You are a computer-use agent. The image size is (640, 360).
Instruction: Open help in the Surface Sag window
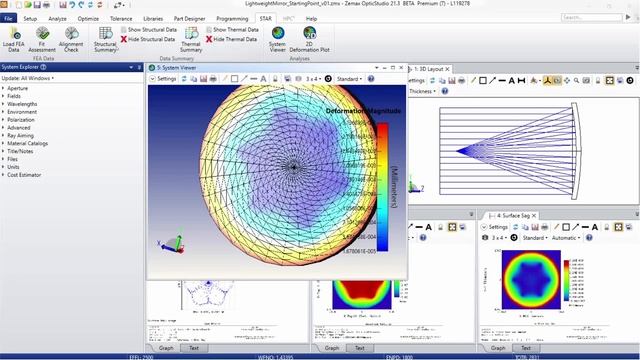click(x=589, y=238)
